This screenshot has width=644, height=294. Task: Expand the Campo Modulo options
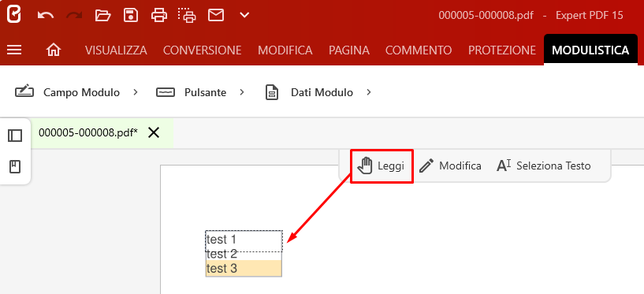click(x=136, y=92)
